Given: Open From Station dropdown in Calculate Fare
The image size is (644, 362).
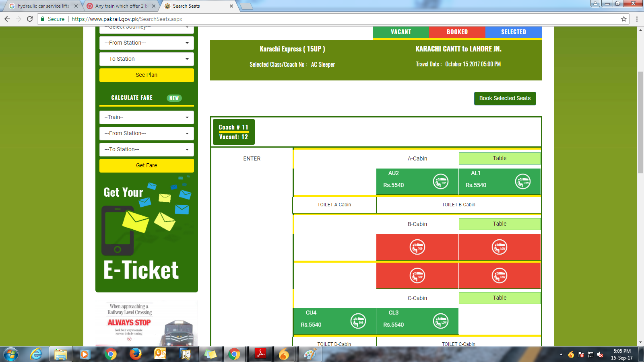Looking at the screenshot, I should coord(147,134).
